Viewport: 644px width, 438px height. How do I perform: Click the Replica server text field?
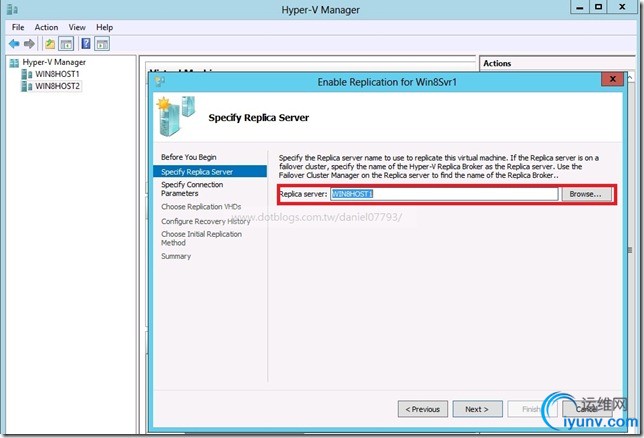[444, 194]
